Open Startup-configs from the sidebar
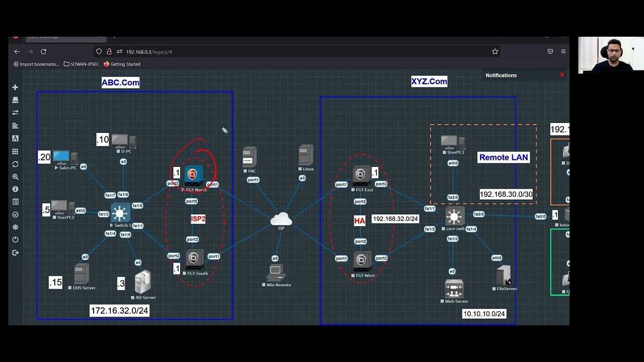Viewport: 644px width, 362px height. (15, 126)
